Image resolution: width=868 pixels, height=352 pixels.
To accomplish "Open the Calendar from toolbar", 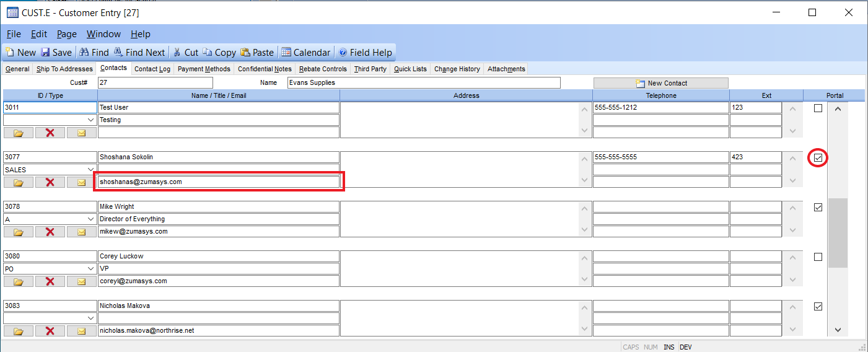I will [x=286, y=53].
